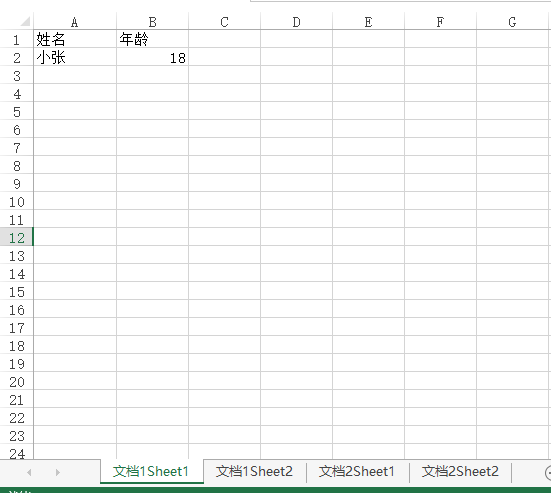551x493 pixels.
Task: Select row 20 header
Action: pyautogui.click(x=17, y=382)
